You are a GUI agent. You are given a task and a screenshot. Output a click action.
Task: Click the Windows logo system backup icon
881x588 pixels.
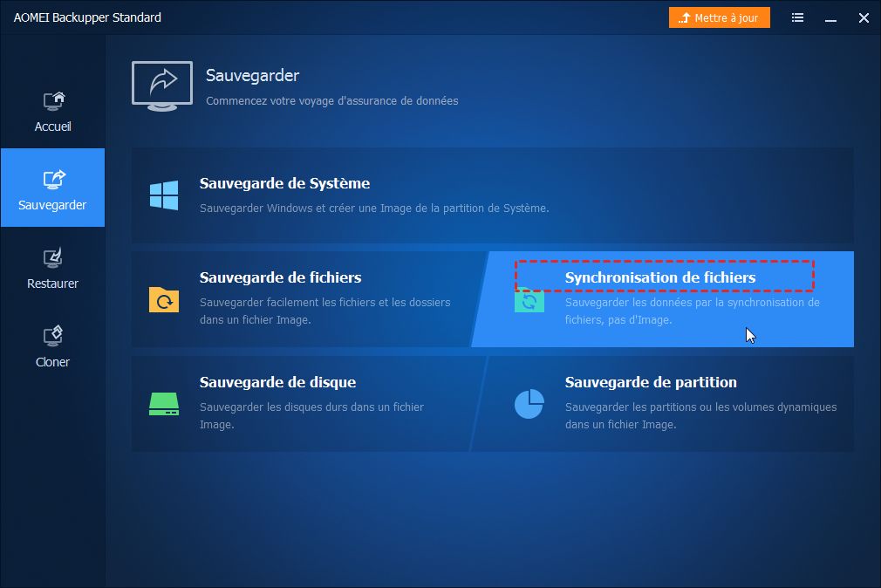pyautogui.click(x=164, y=195)
